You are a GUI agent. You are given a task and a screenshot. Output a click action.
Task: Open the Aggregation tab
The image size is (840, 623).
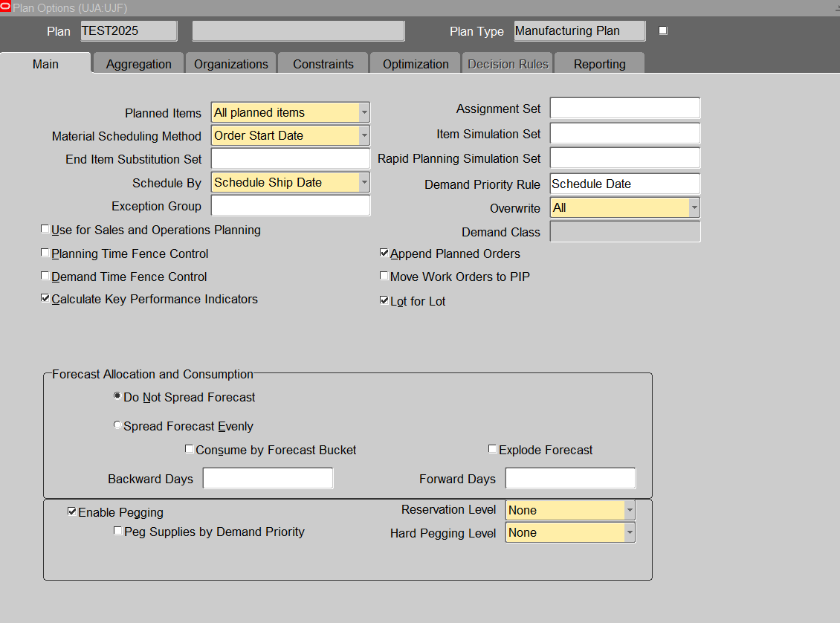(x=139, y=64)
